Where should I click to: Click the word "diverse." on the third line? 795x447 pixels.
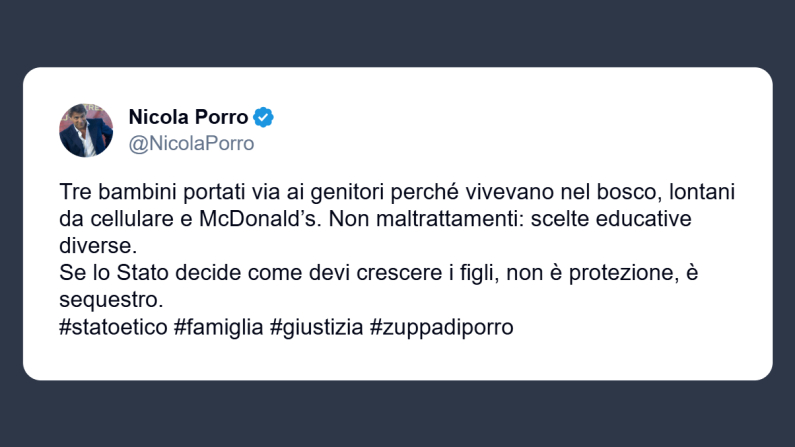click(96, 243)
